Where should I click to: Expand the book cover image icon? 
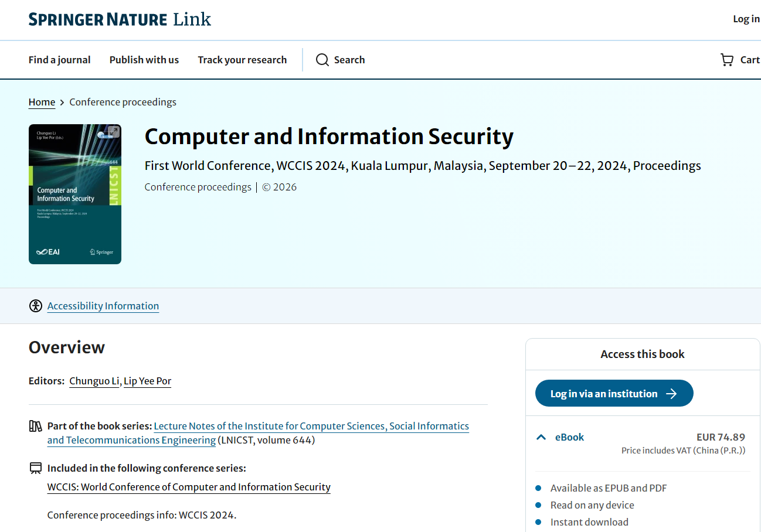113,132
